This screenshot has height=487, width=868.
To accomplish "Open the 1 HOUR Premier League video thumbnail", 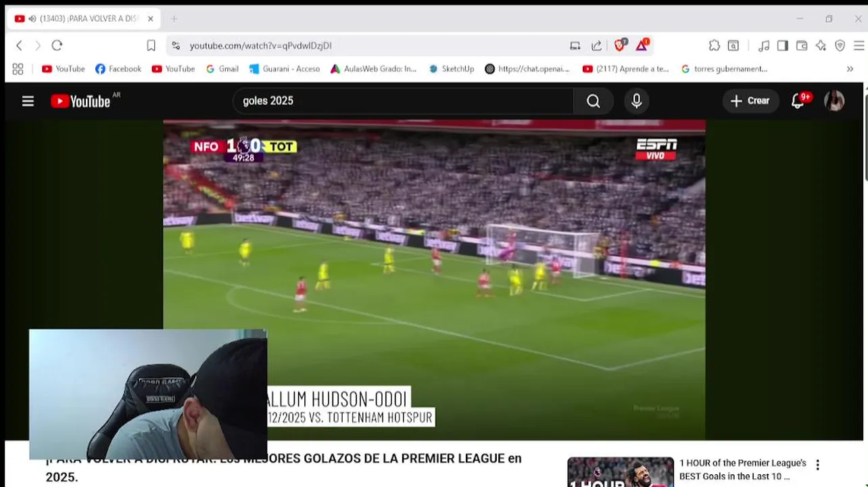I will [621, 472].
